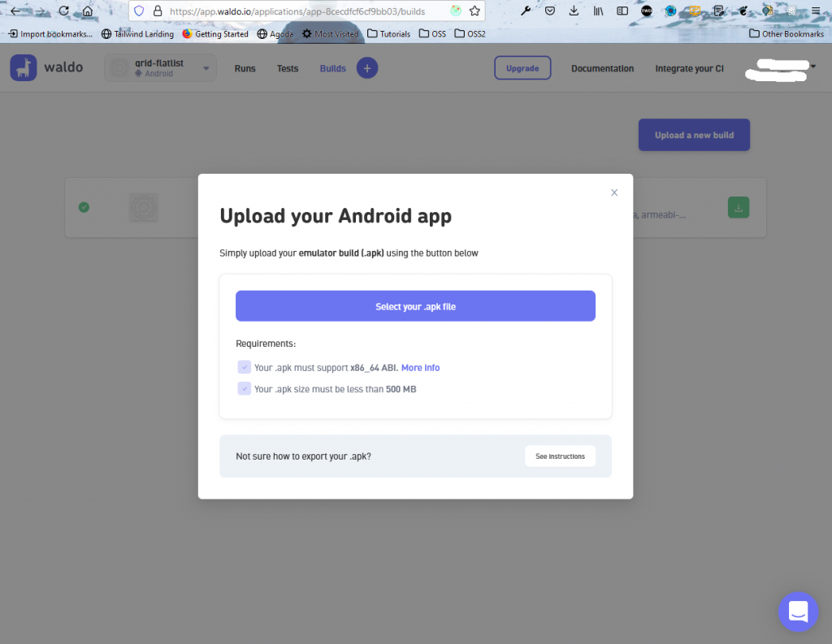Click the browser back arrow

(x=15, y=11)
